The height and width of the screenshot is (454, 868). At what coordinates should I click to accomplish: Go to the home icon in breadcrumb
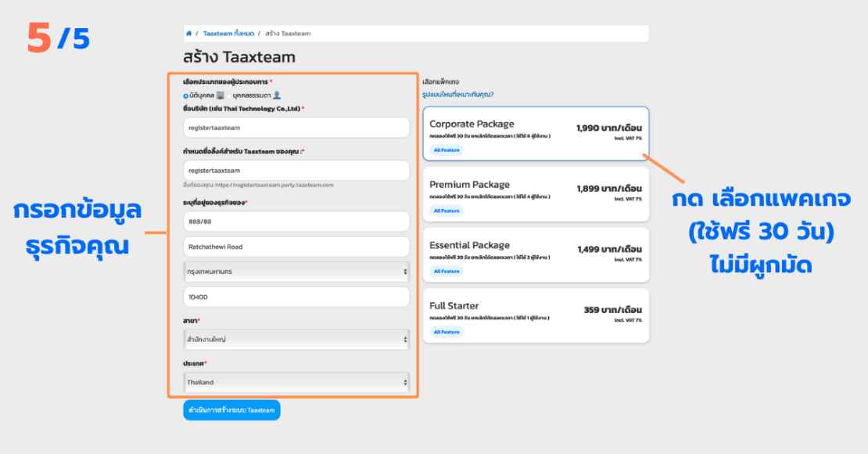tap(188, 33)
